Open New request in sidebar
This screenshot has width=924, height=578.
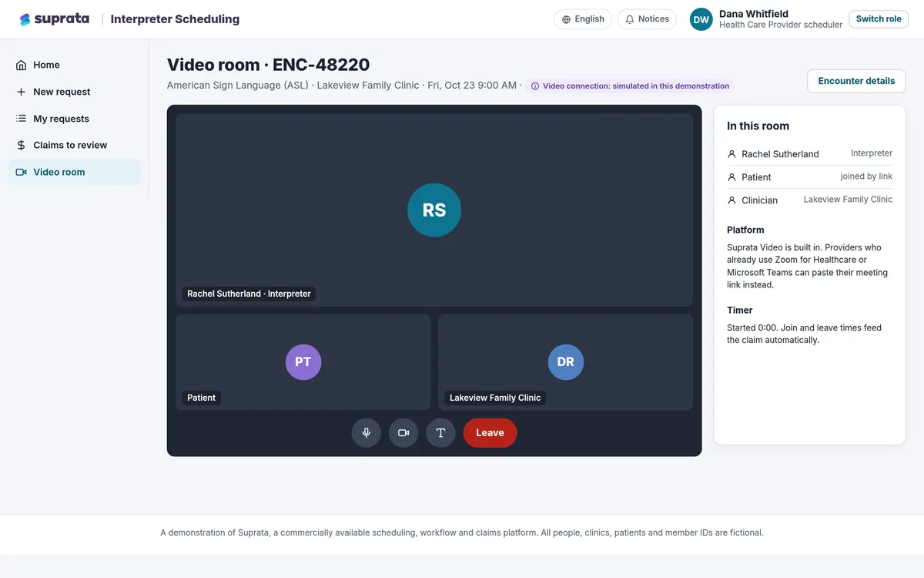(x=75, y=92)
